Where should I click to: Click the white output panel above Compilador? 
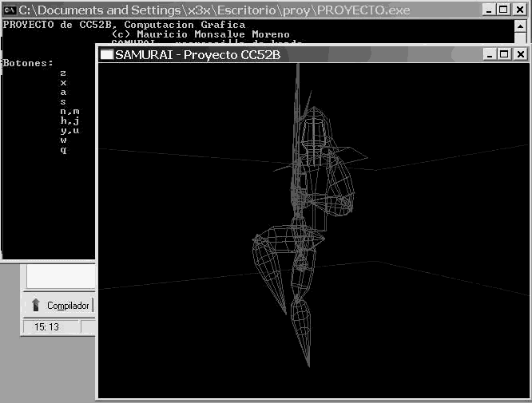[x=60, y=277]
